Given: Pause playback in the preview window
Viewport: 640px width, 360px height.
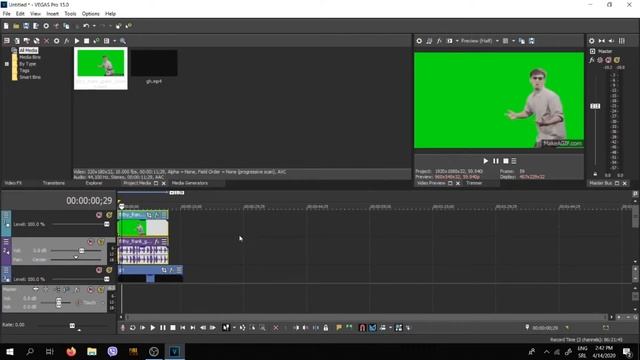Looking at the screenshot, I should click(496, 161).
